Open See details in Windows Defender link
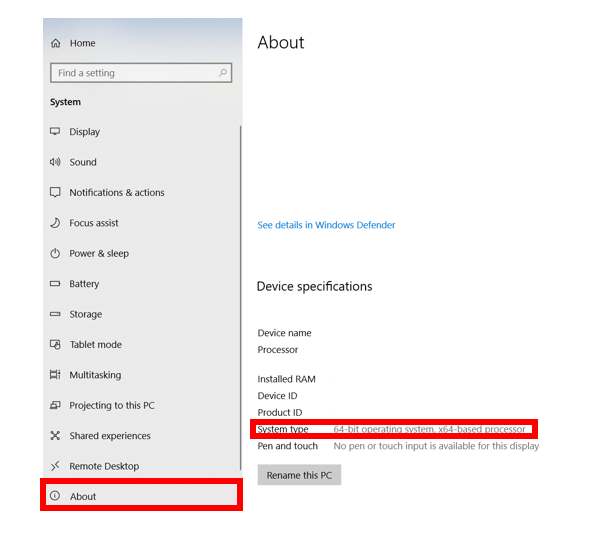Screen dimensions: 616x538 326,225
